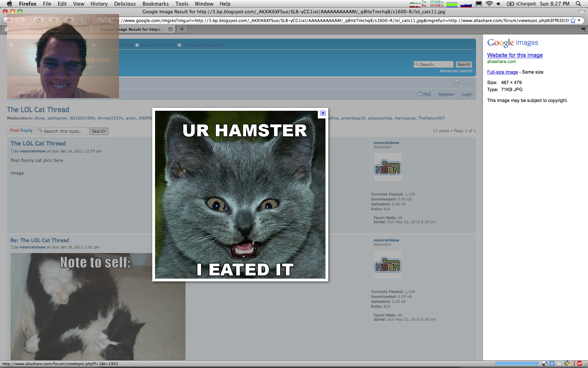Close the Google Image Result tab
The height and width of the screenshot is (368, 588).
tap(170, 29)
